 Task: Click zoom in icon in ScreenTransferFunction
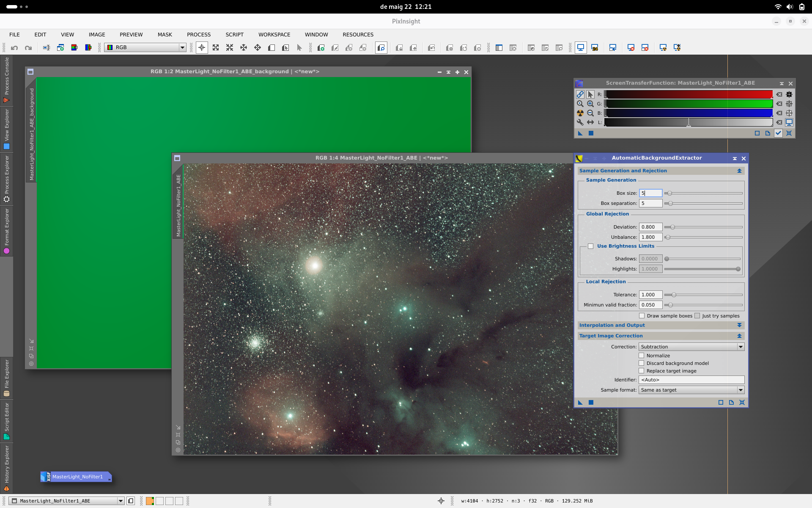(x=590, y=104)
